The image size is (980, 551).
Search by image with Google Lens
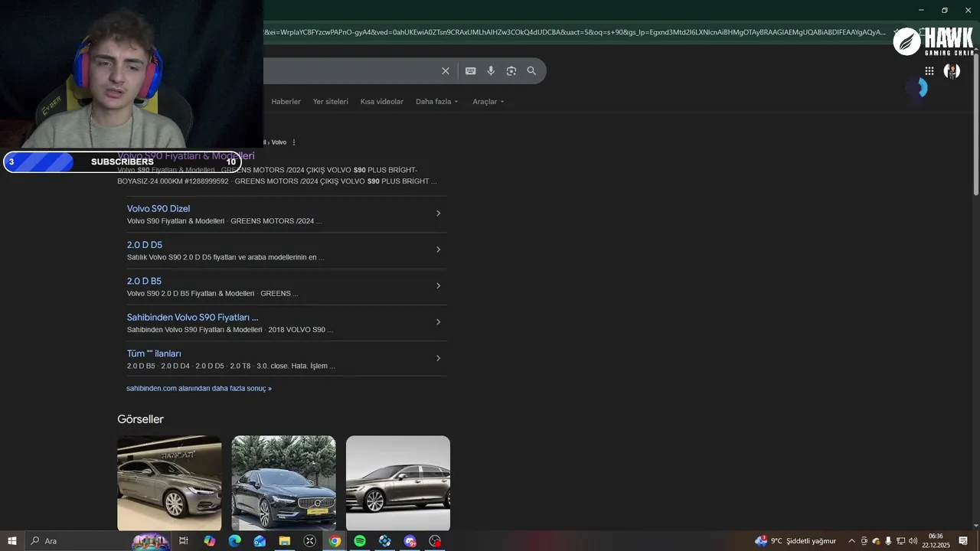click(x=511, y=71)
